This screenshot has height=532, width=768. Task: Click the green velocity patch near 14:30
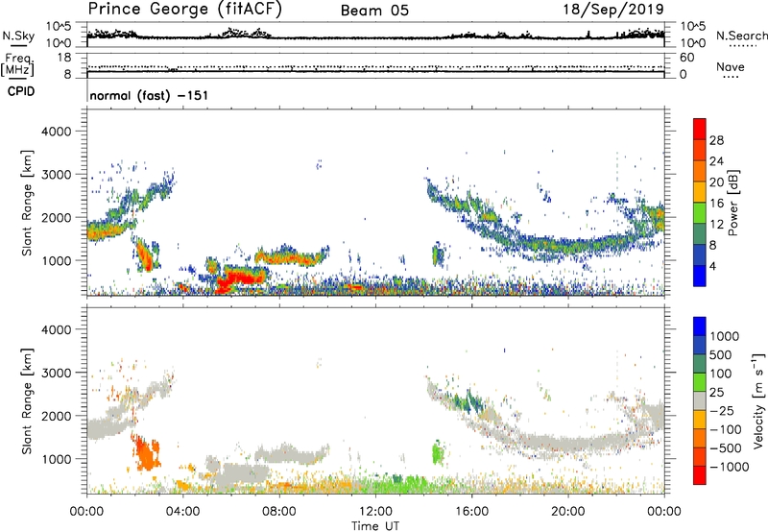(438, 452)
